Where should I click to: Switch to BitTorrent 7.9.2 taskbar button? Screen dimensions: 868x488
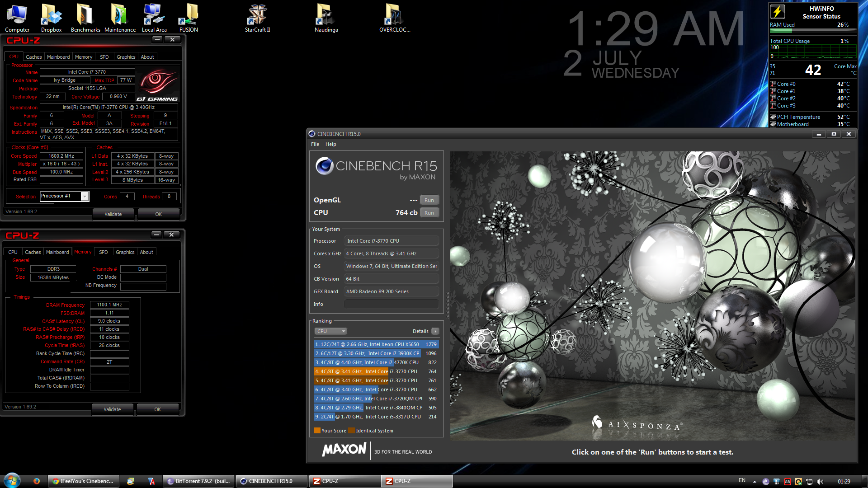[199, 481]
